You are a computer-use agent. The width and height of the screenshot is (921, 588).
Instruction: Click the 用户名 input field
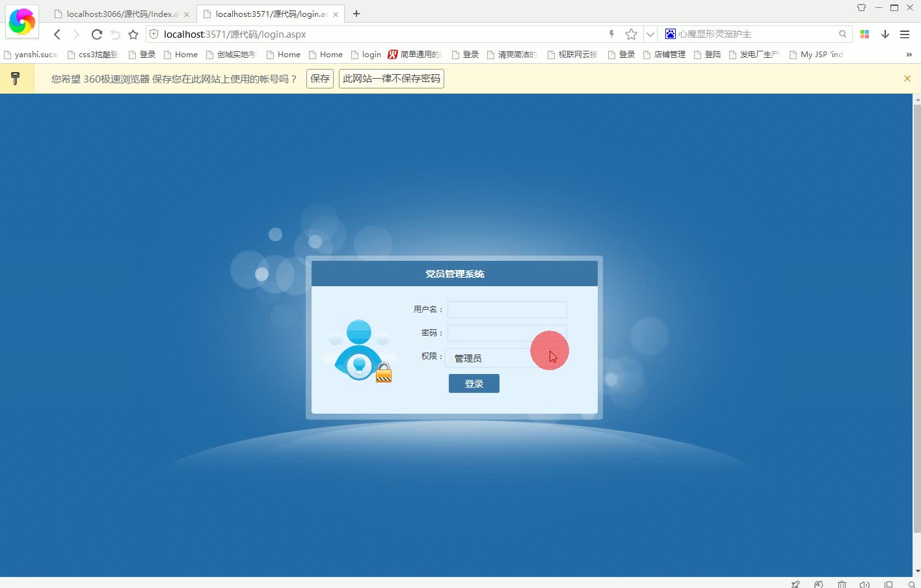507,310
